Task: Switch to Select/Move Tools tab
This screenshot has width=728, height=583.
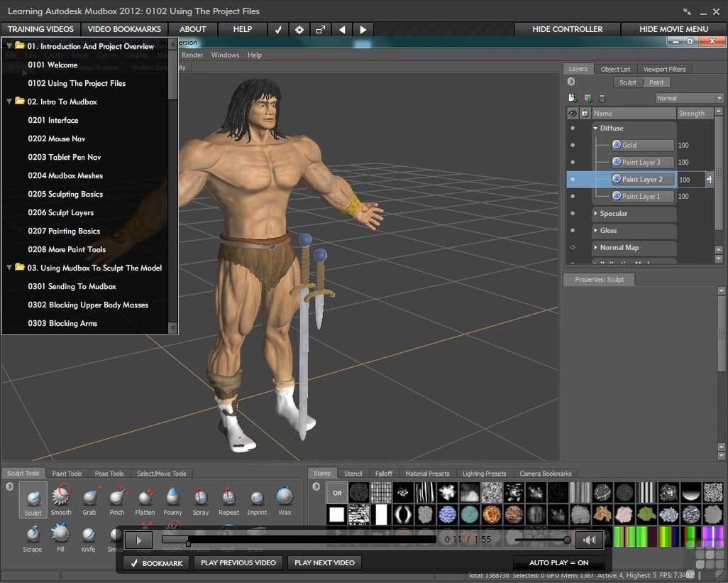Action: 162,474
